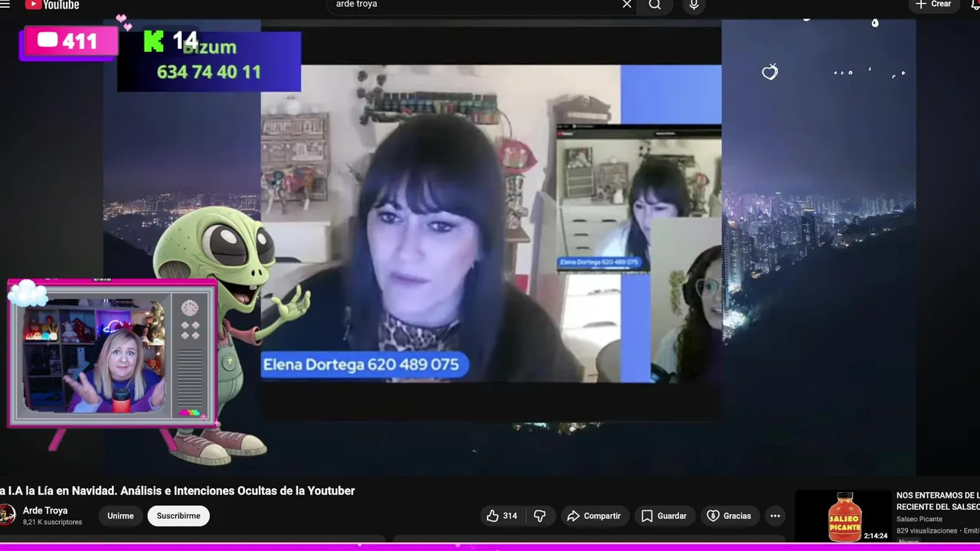Open the 'NOS ENTERAMOS DE L' video title
Image resolution: width=980 pixels, height=551 pixels.
tap(938, 501)
